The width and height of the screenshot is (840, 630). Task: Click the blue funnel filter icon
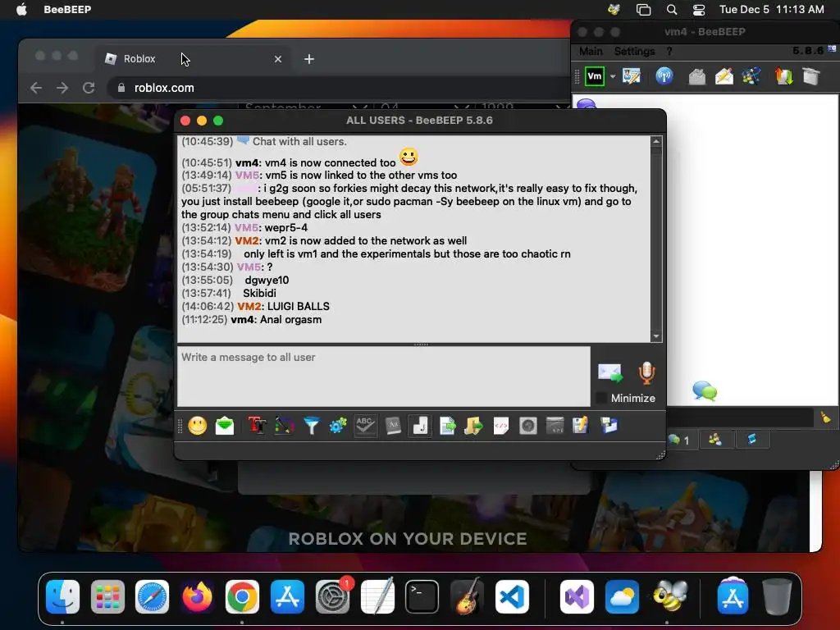pos(311,426)
